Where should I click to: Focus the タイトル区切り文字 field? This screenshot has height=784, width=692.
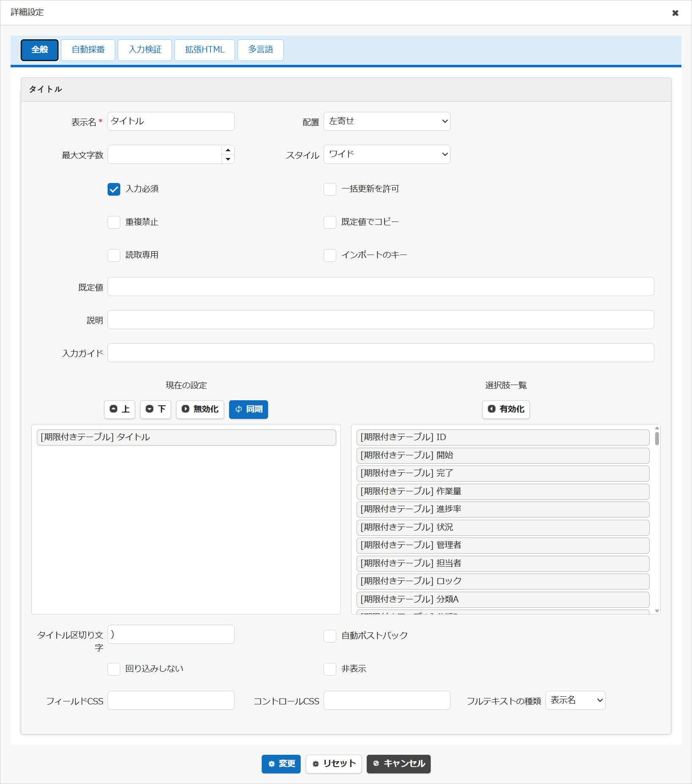point(171,634)
